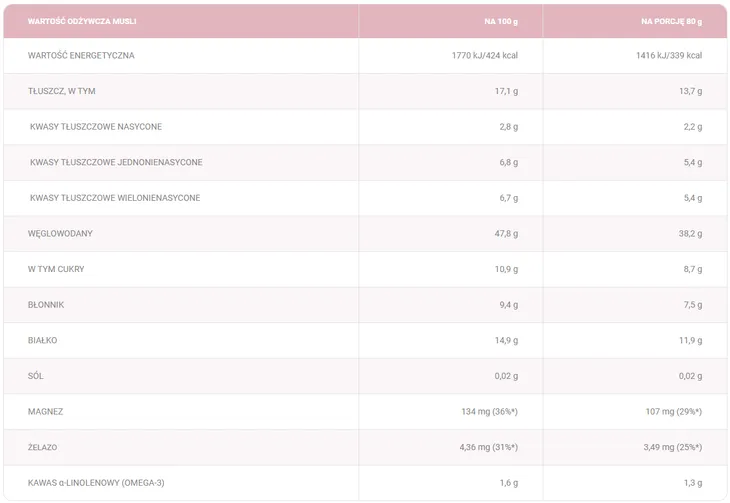
Task: Click the '1770 kJ/424 kcal' value
Action: pyautogui.click(x=485, y=55)
